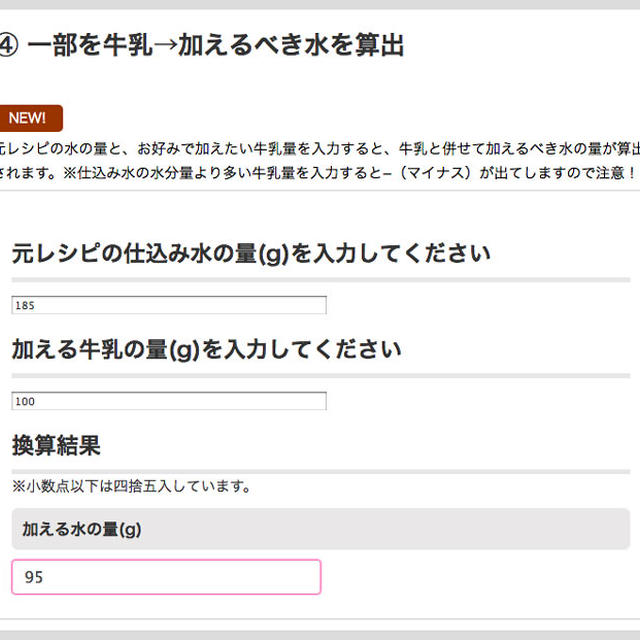Click the 加える牛乳の量(g)を入力してください heading
The image size is (640, 640).
coord(206,350)
